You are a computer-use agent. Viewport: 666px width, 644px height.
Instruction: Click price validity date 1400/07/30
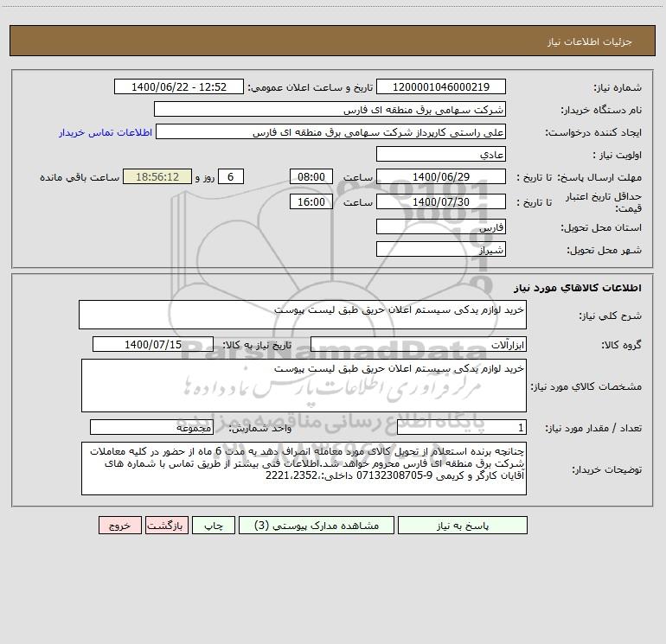[441, 201]
